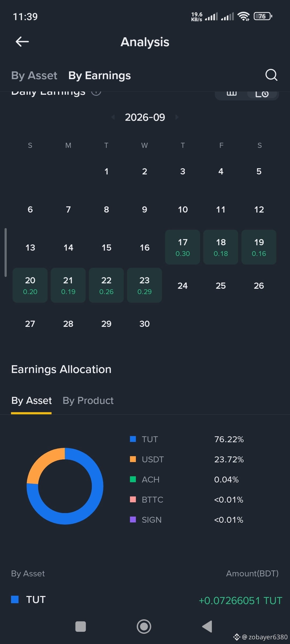Select the By Earnings tab
Viewport: 290px width, 644px height.
click(100, 76)
